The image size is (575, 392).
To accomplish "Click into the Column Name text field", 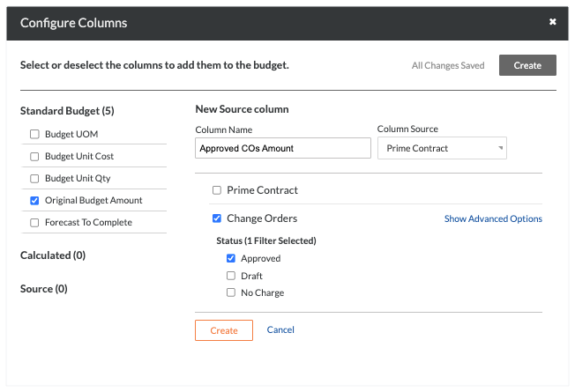I will click(x=282, y=148).
